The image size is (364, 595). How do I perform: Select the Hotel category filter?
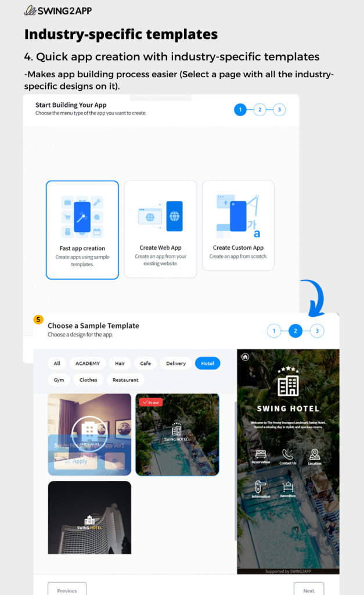point(207,363)
